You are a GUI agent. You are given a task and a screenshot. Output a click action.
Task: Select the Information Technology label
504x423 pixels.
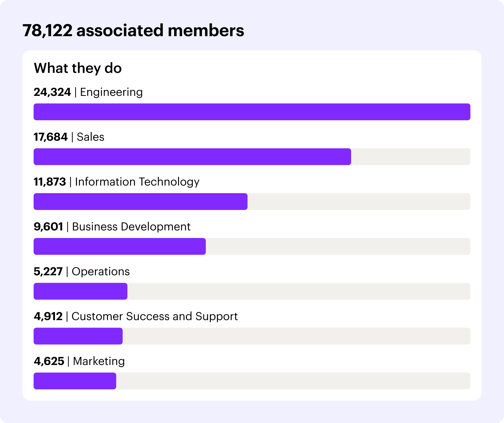pos(137,182)
